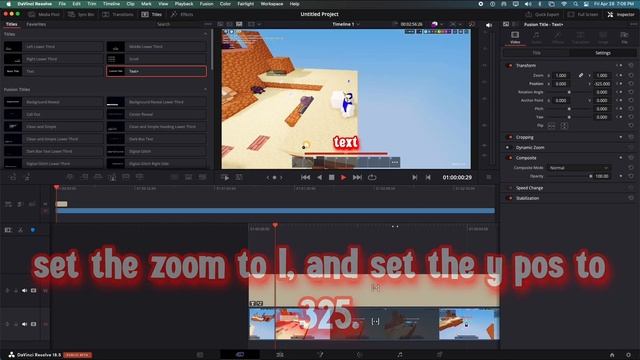Select the Title tab in Inspector
640x360 pixels.
[x=536, y=53]
